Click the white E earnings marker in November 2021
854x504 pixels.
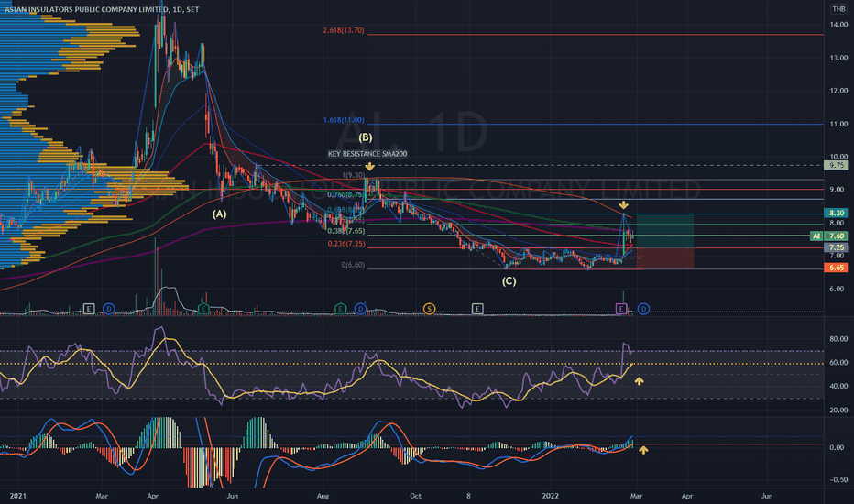click(477, 309)
